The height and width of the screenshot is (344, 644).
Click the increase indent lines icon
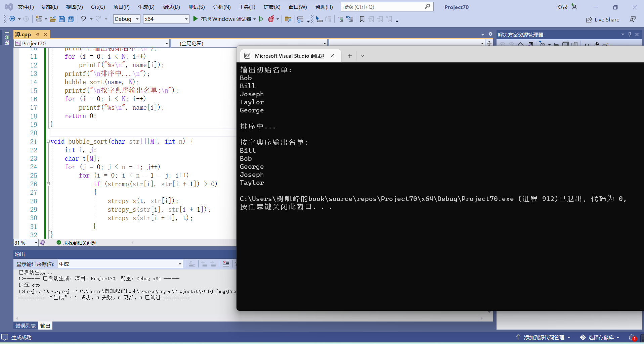(341, 19)
